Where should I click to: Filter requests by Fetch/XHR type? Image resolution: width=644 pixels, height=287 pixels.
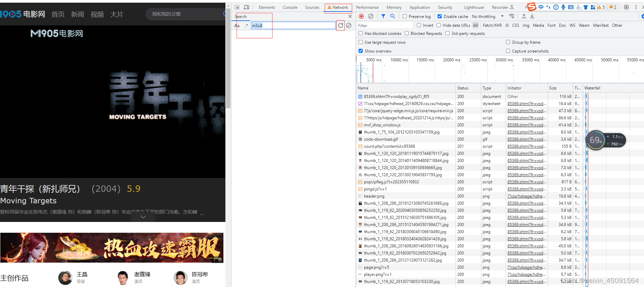(x=492, y=25)
